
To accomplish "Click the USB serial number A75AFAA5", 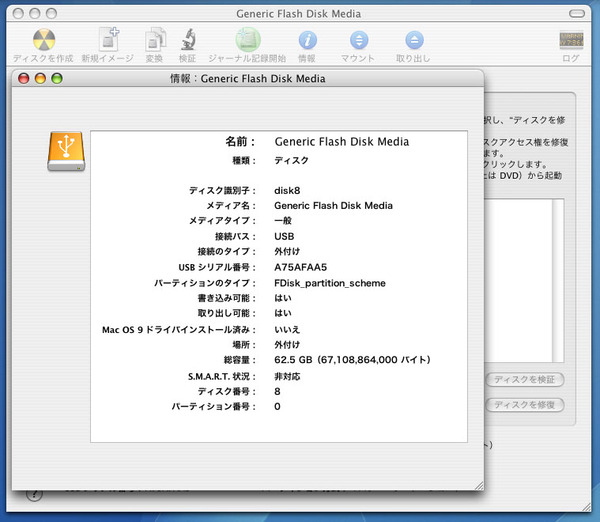I will click(301, 268).
